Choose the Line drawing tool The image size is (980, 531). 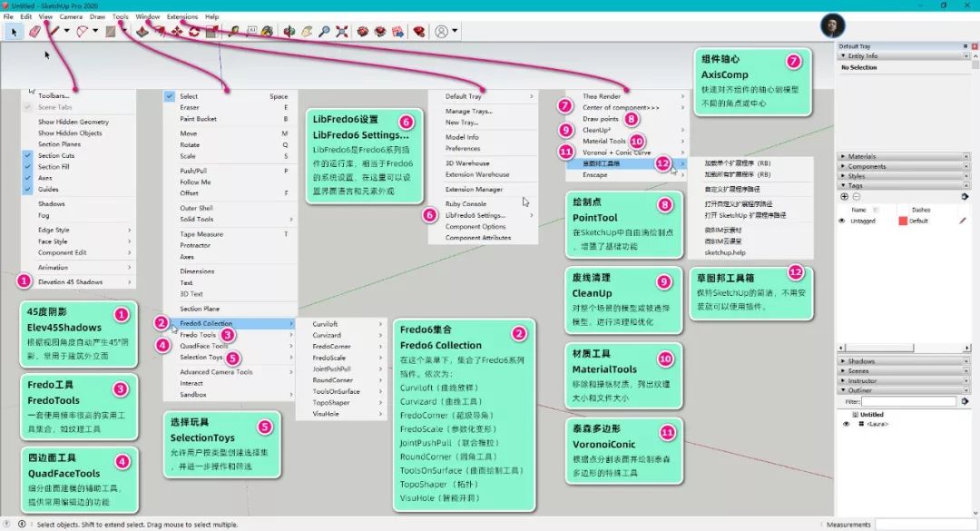[x=54, y=31]
